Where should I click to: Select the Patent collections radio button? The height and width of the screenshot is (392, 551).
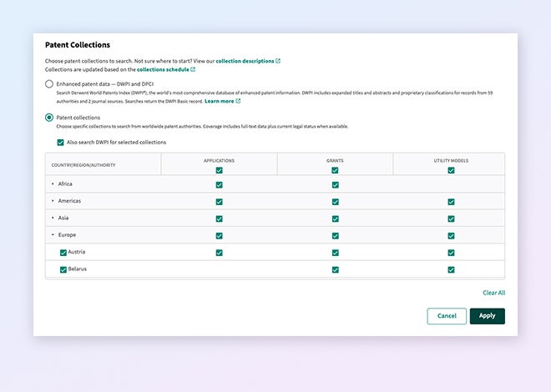coord(49,118)
